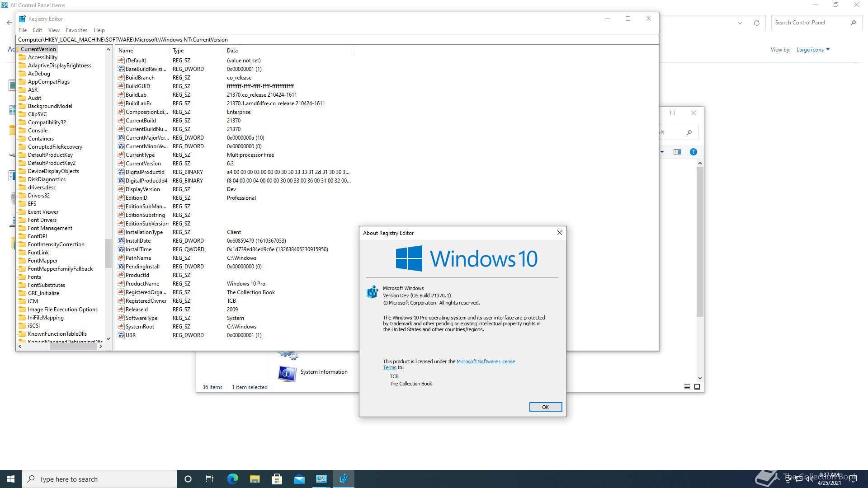Select the CurrentVersion tree node
868x488 pixels.
[x=38, y=49]
